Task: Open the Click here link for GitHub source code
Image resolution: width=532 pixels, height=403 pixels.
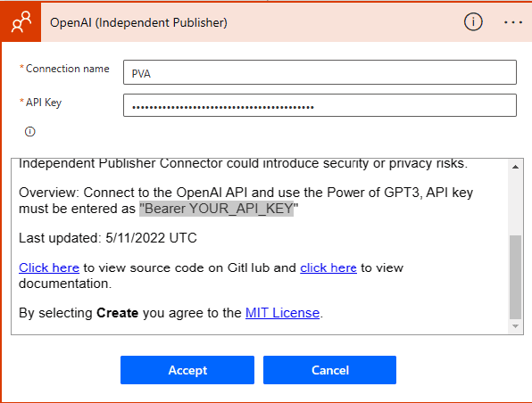Action: coord(49,267)
